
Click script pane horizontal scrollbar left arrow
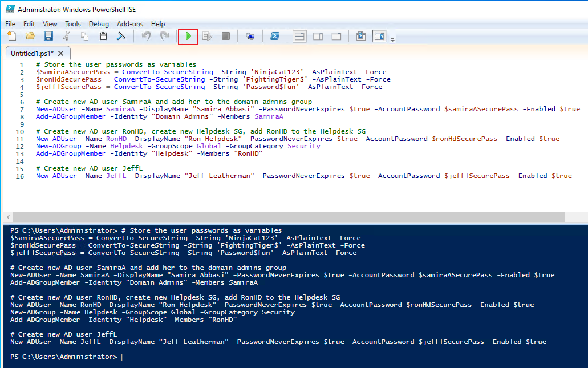click(x=8, y=217)
